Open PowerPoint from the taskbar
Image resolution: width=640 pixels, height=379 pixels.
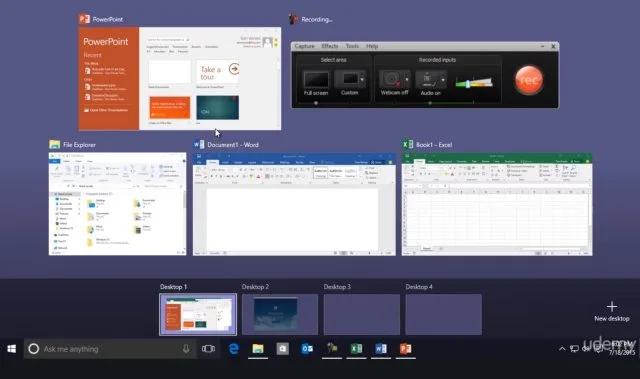[x=405, y=349]
